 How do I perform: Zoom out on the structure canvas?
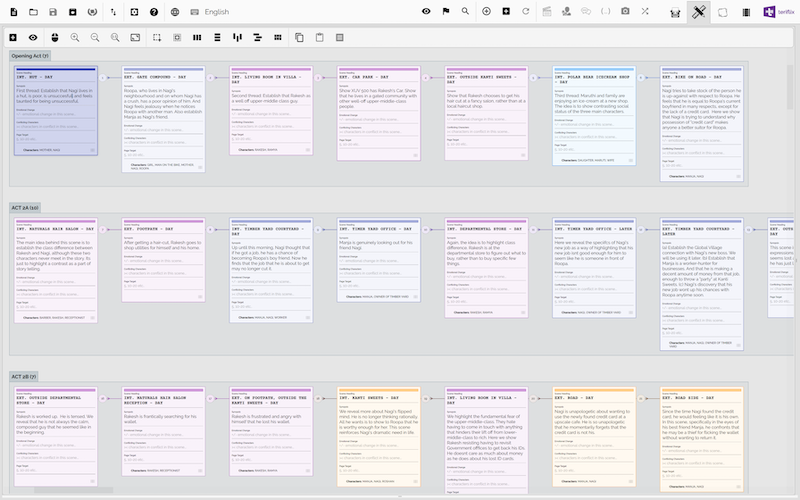pos(95,37)
